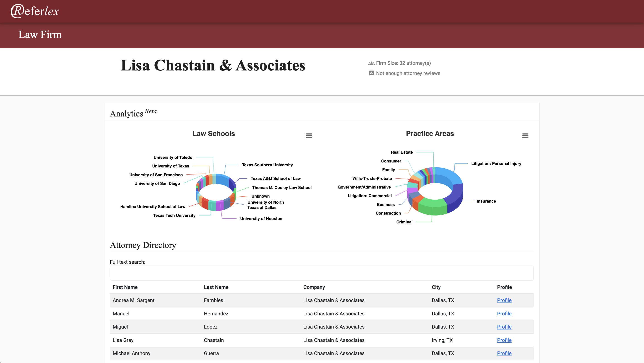Select University of Toledo chart label
This screenshot has height=363, width=644.
(173, 157)
